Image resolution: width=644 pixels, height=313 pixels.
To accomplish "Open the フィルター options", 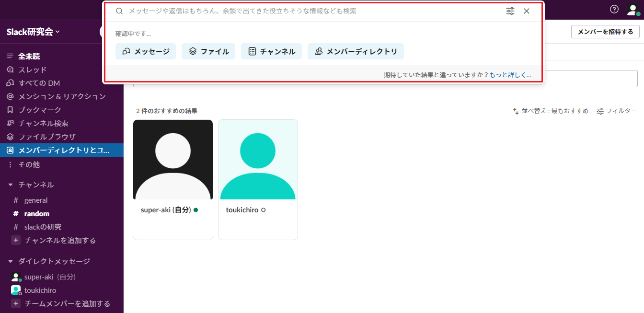I will point(617,111).
